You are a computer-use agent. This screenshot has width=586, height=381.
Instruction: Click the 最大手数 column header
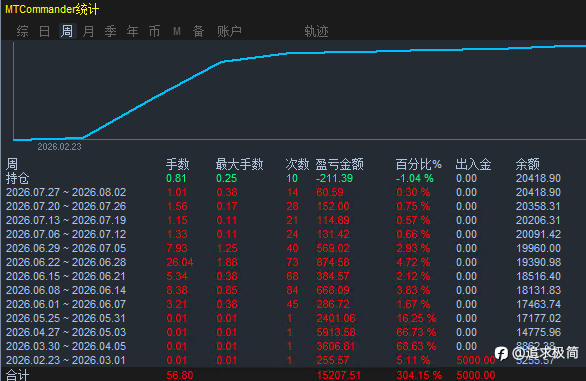coord(240,164)
